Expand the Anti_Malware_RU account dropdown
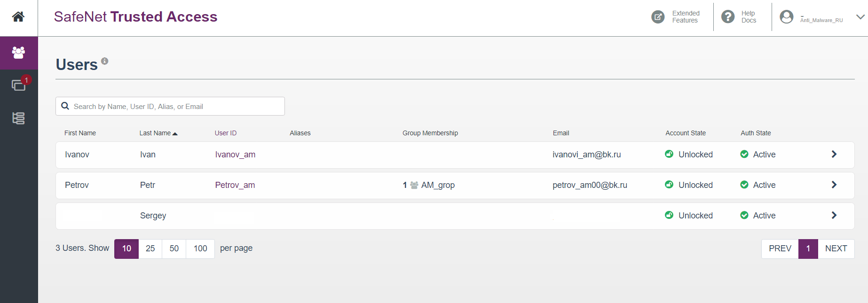The height and width of the screenshot is (303, 868). coord(860,17)
